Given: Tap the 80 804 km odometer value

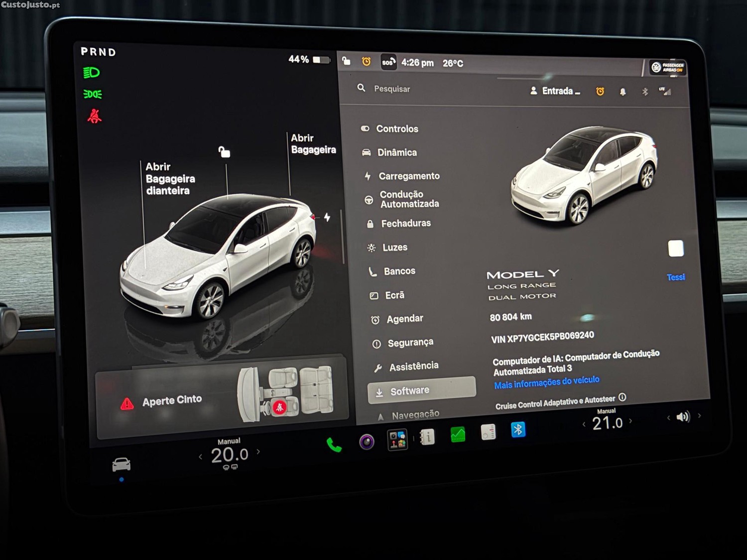Looking at the screenshot, I should [510, 317].
